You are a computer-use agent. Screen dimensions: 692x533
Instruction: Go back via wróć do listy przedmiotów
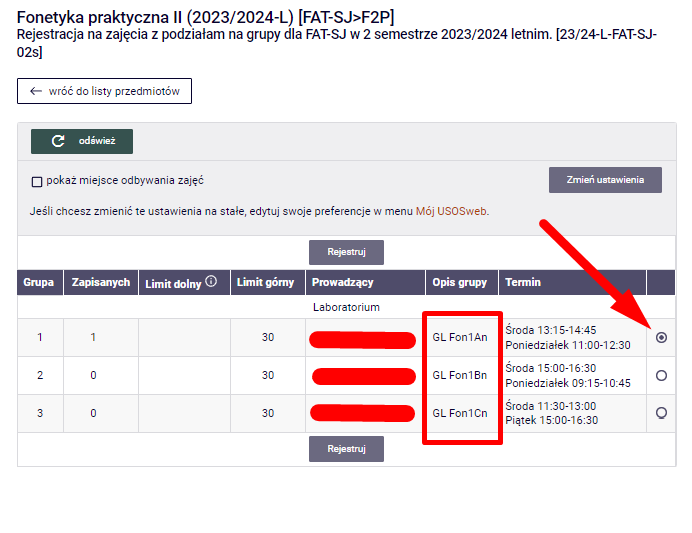click(104, 91)
